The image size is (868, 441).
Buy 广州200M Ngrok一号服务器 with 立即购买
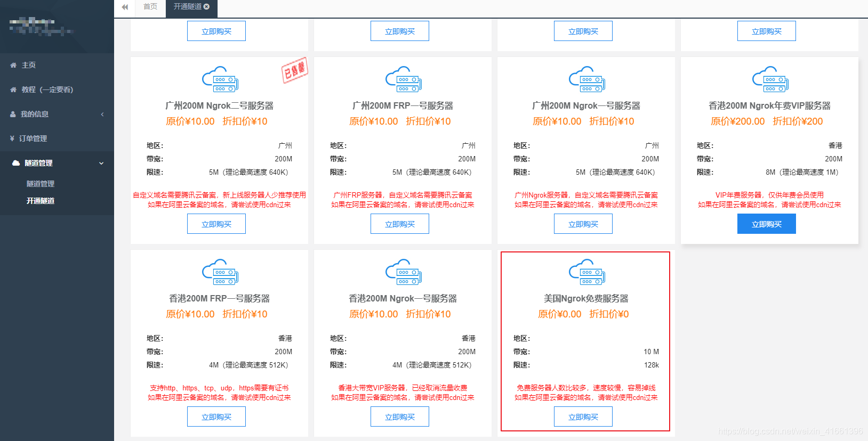coord(583,224)
